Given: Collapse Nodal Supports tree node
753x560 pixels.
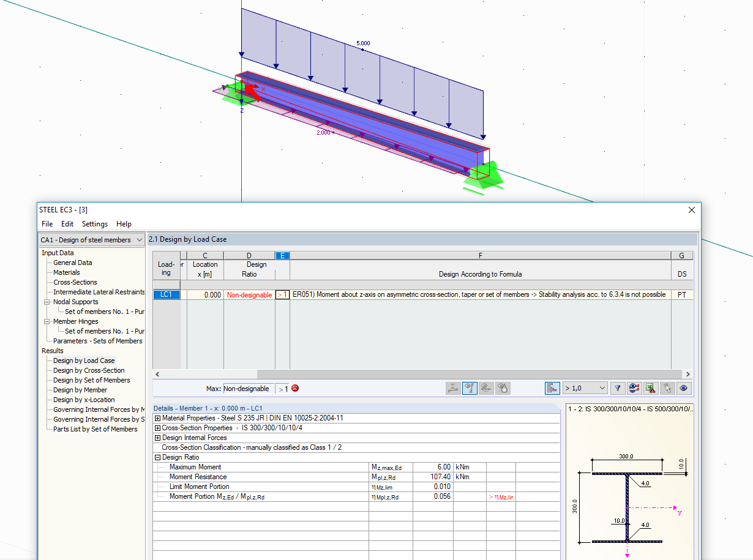Looking at the screenshot, I should pos(47,302).
